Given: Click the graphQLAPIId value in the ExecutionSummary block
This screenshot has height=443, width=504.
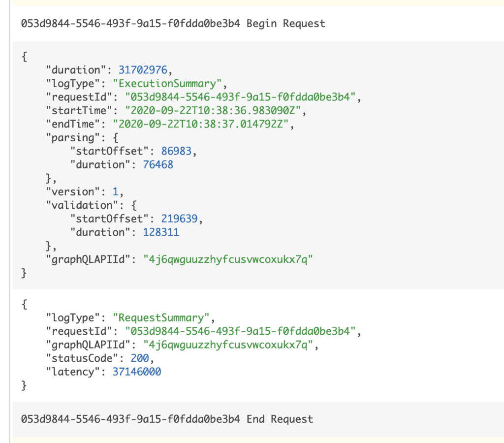Looking at the screenshot, I should [x=228, y=259].
